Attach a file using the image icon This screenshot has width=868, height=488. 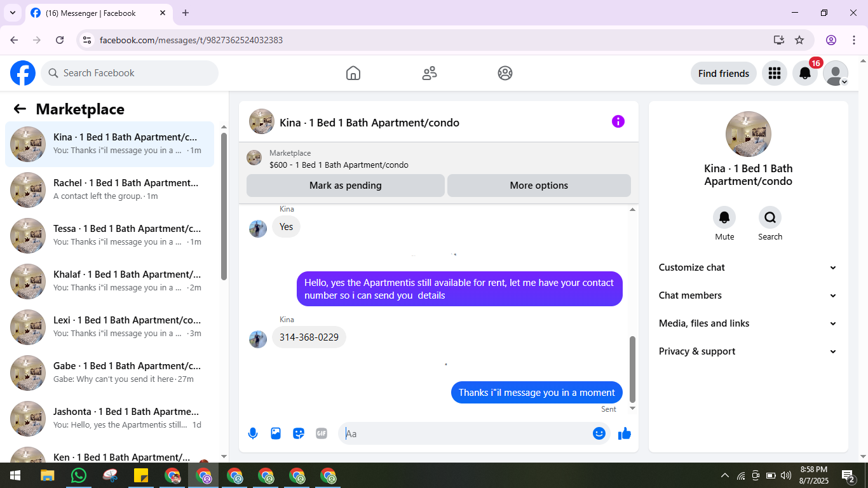coord(276,433)
